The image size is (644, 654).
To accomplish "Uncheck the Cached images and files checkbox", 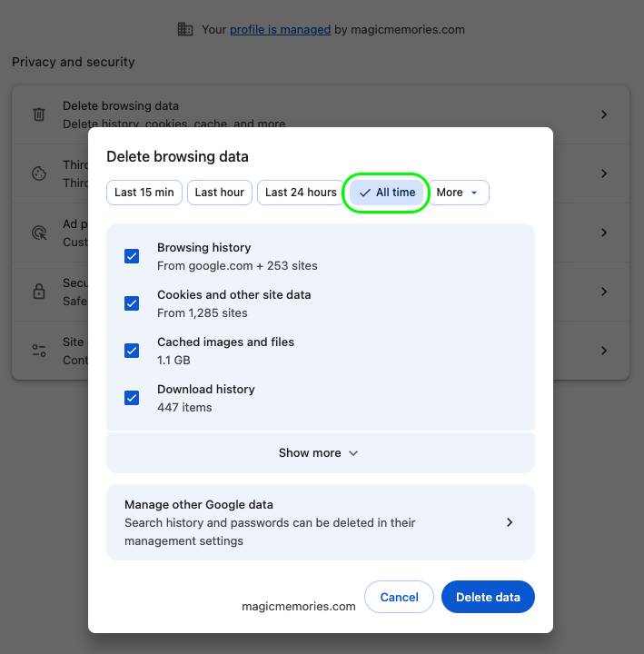I will click(132, 351).
